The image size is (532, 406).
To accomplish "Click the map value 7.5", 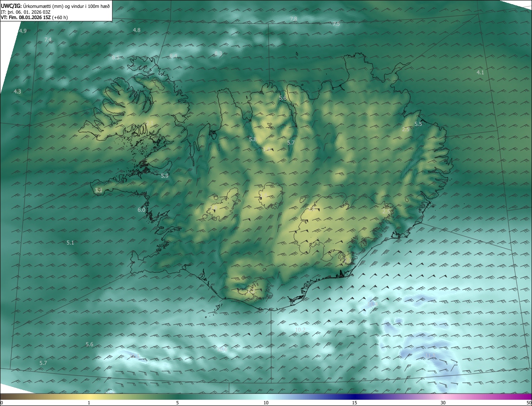I will (336, 24).
